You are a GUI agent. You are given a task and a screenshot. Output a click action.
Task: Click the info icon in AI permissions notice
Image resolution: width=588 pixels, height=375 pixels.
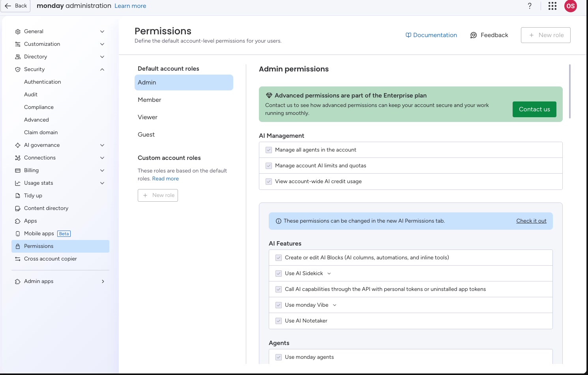pyautogui.click(x=279, y=221)
